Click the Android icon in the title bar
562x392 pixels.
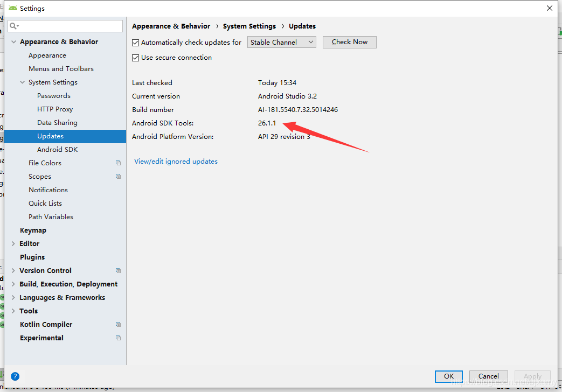tap(13, 8)
